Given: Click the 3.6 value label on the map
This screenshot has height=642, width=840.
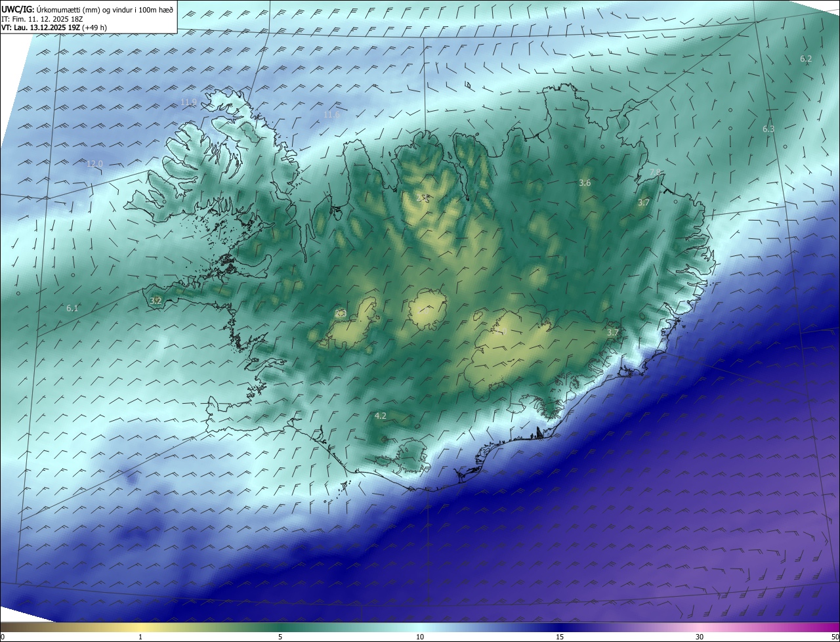Looking at the screenshot, I should (x=585, y=183).
